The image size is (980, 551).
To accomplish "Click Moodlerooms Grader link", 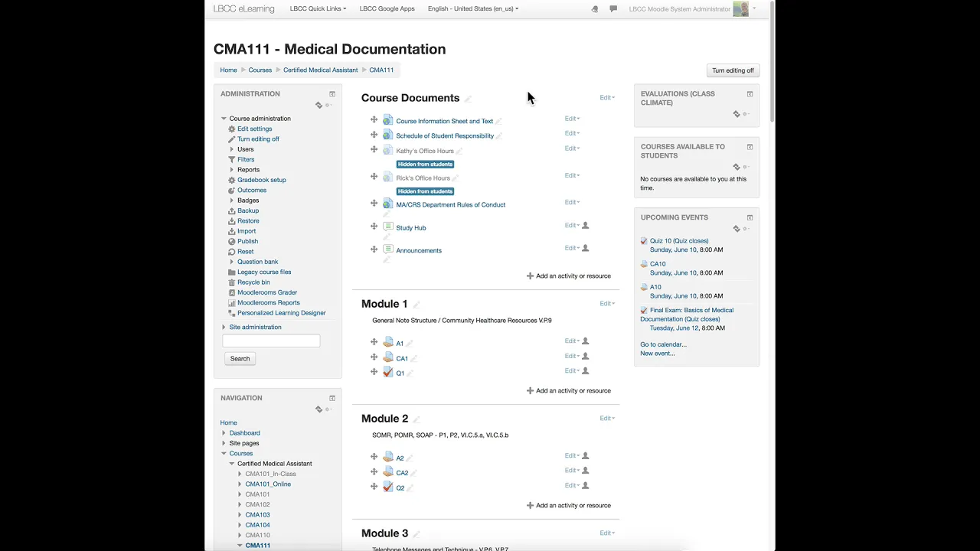I will [267, 292].
